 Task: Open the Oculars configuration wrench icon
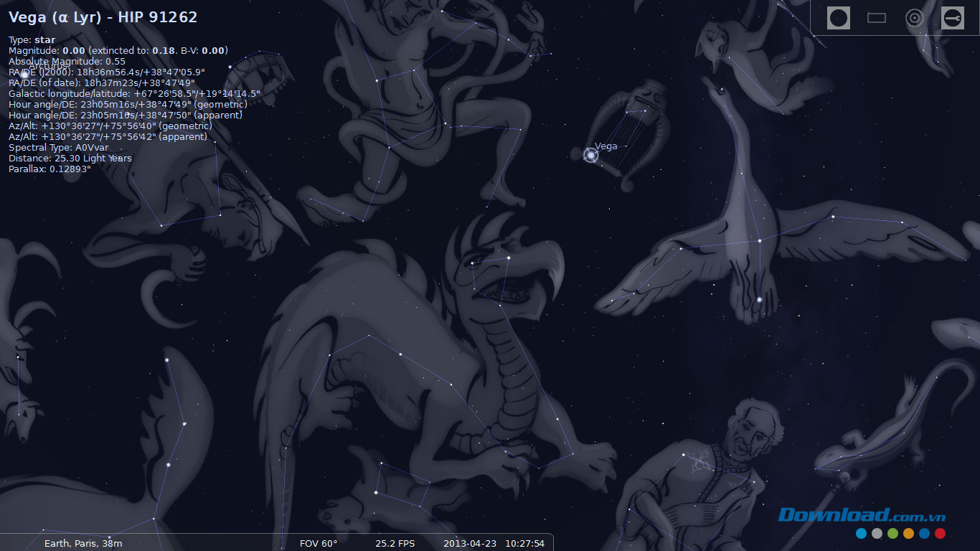click(953, 18)
